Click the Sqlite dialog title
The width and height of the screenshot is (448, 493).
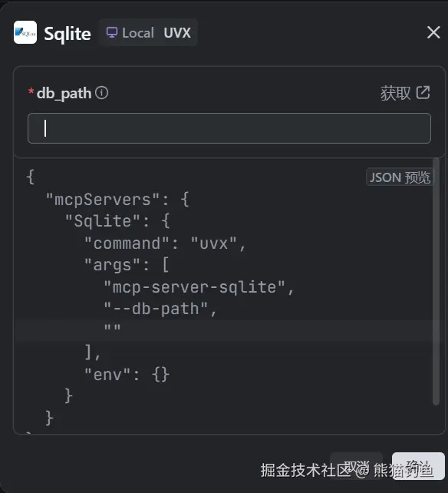pyautogui.click(x=68, y=34)
